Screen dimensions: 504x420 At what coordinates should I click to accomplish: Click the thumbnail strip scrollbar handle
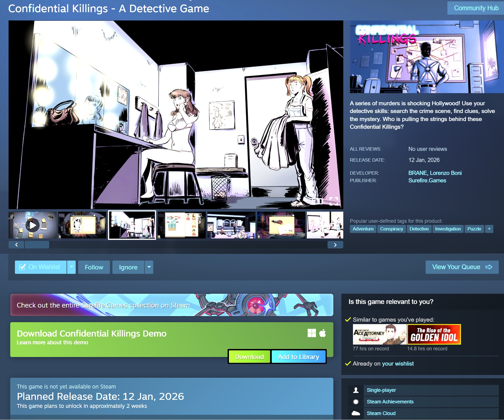click(37, 245)
